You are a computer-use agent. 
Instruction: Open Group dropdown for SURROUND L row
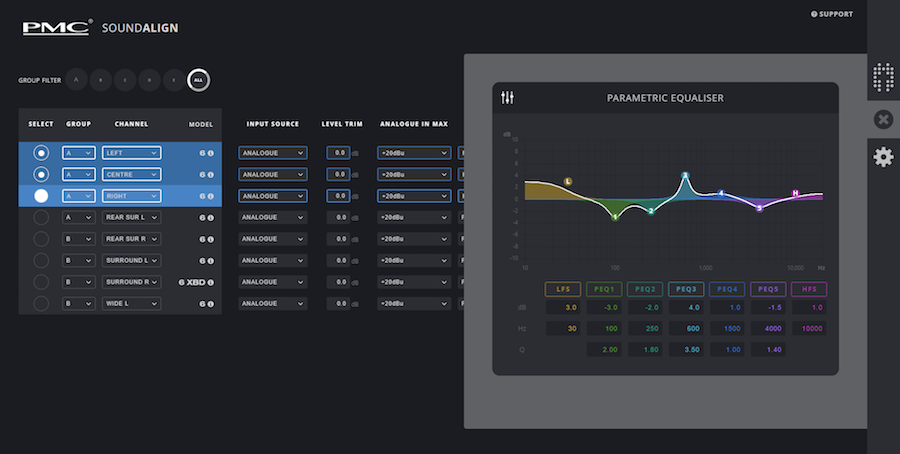78,260
